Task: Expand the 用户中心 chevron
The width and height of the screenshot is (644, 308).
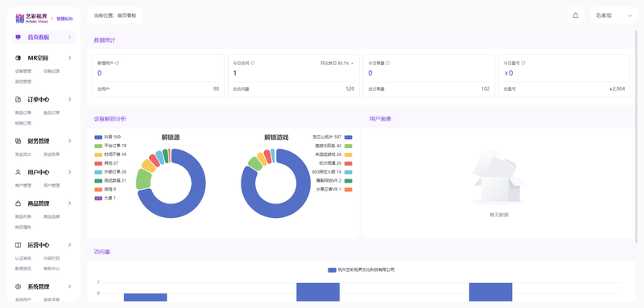Action: pyautogui.click(x=70, y=172)
